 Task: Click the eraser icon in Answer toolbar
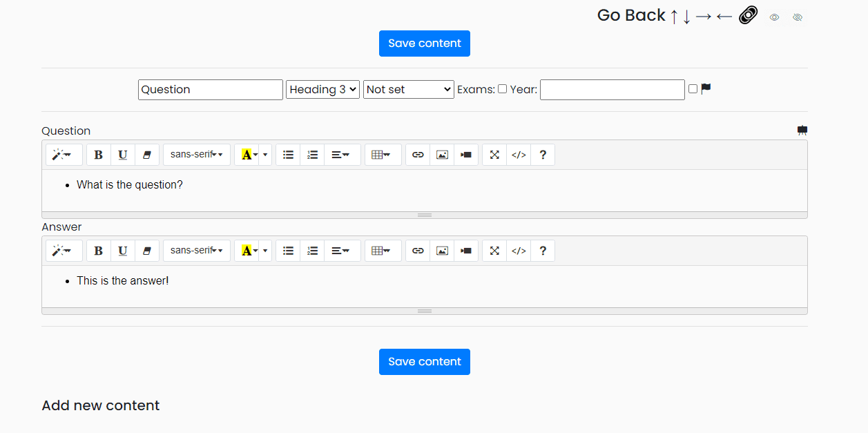pos(146,251)
